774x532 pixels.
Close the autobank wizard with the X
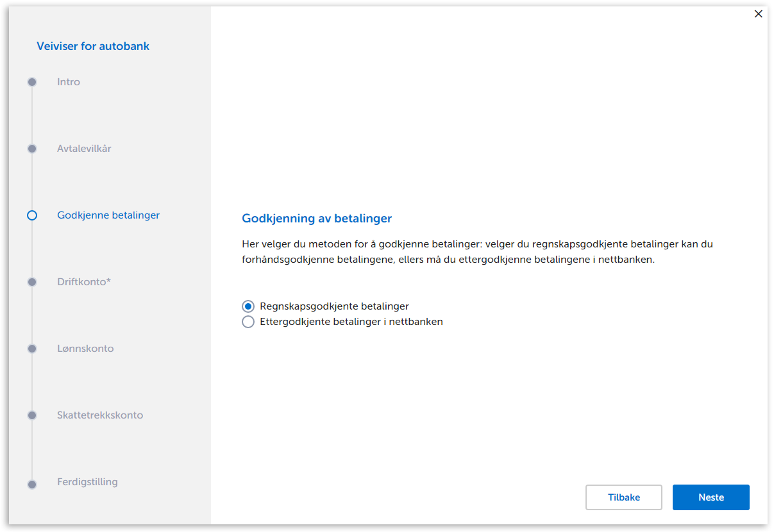click(759, 14)
